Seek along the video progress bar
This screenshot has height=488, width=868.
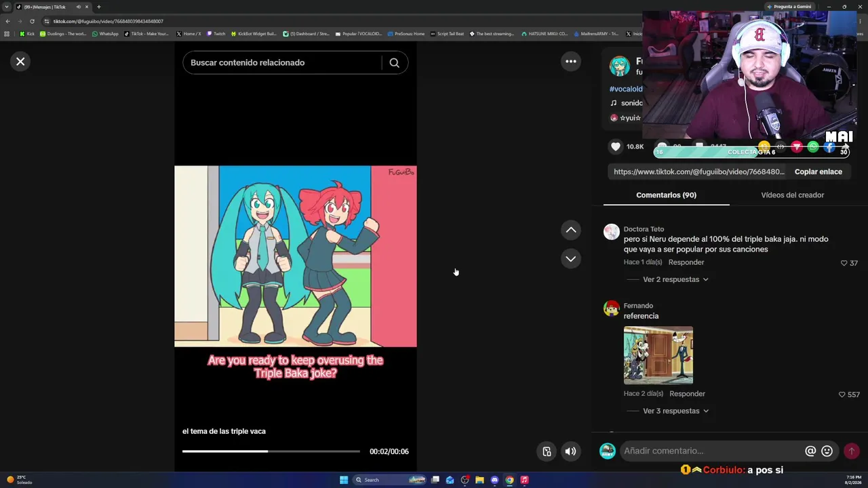click(271, 451)
